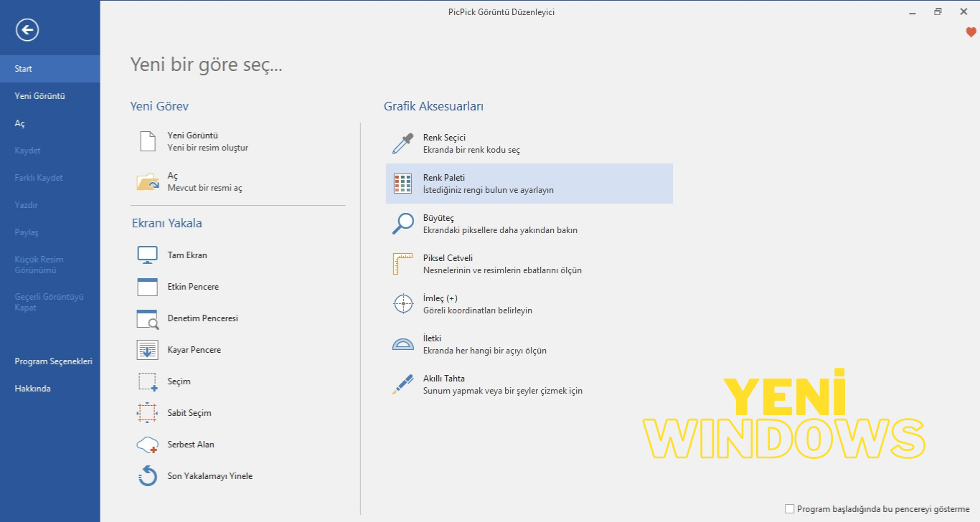The height and width of the screenshot is (522, 980).
Task: Click the New Image document icon
Action: point(147,141)
